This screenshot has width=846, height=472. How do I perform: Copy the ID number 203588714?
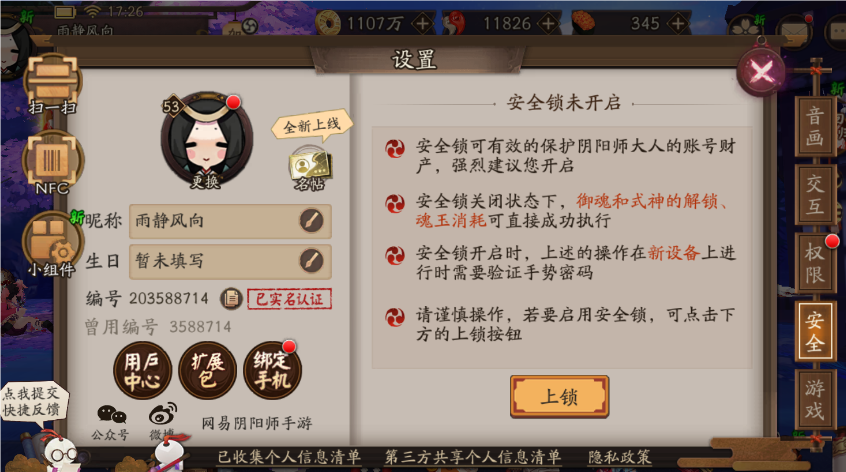pyautogui.click(x=231, y=298)
